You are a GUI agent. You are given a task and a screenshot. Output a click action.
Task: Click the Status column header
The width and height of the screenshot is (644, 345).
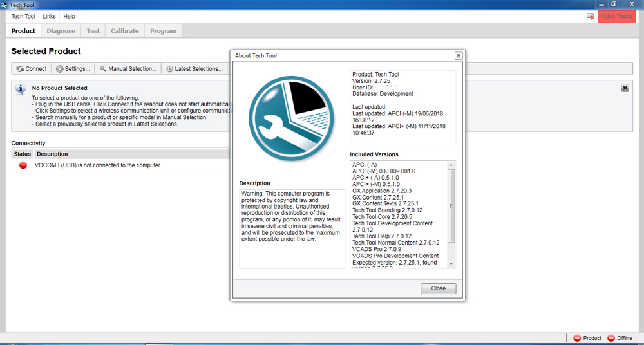point(22,154)
